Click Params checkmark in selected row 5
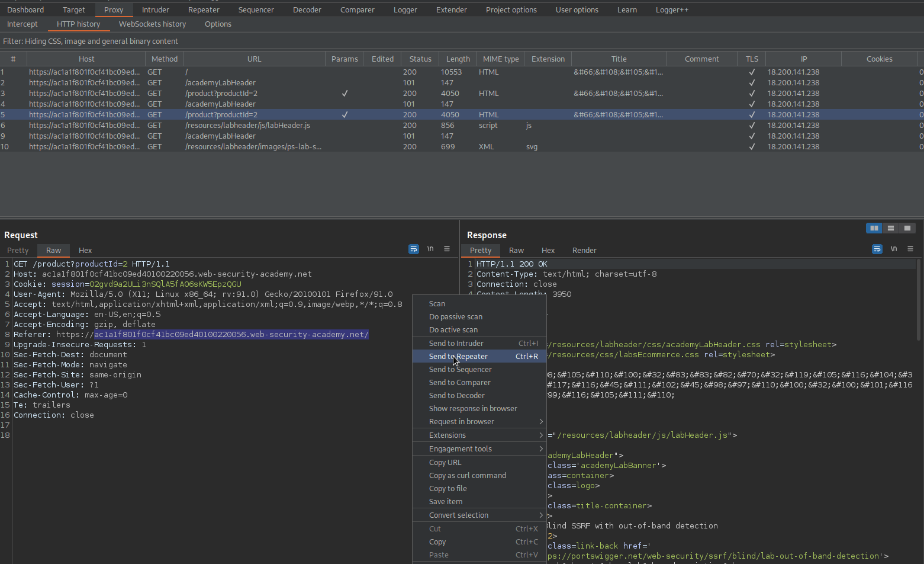 click(345, 115)
